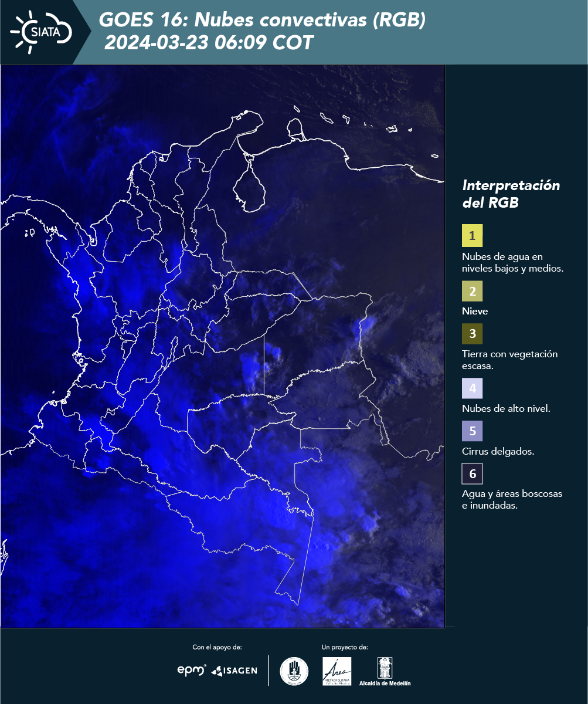Select yellow legend swatch number 1

472,236
